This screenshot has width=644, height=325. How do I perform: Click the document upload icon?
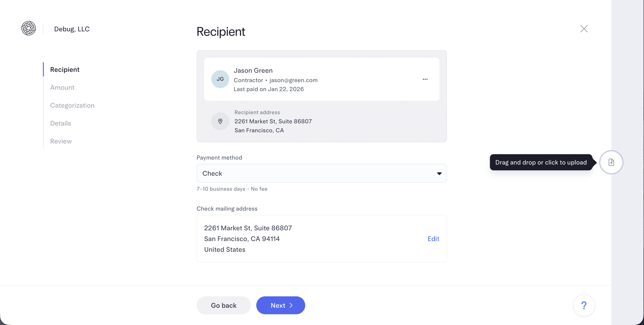coord(611,162)
